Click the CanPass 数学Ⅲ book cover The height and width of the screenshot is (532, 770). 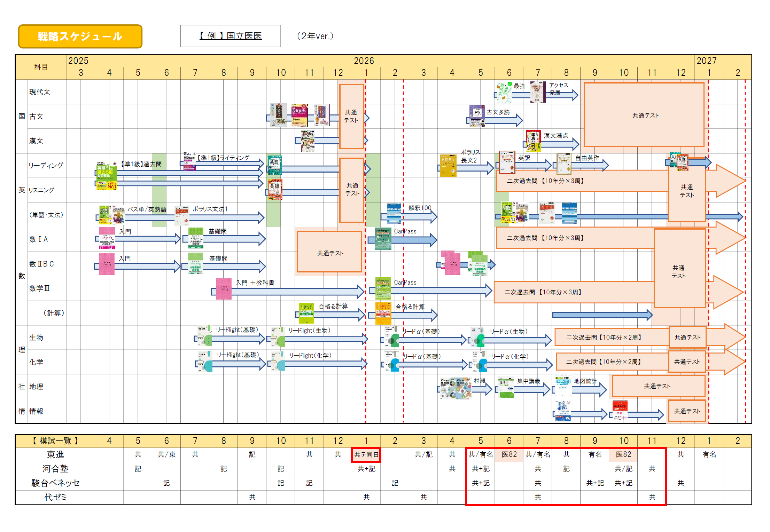pyautogui.click(x=383, y=288)
